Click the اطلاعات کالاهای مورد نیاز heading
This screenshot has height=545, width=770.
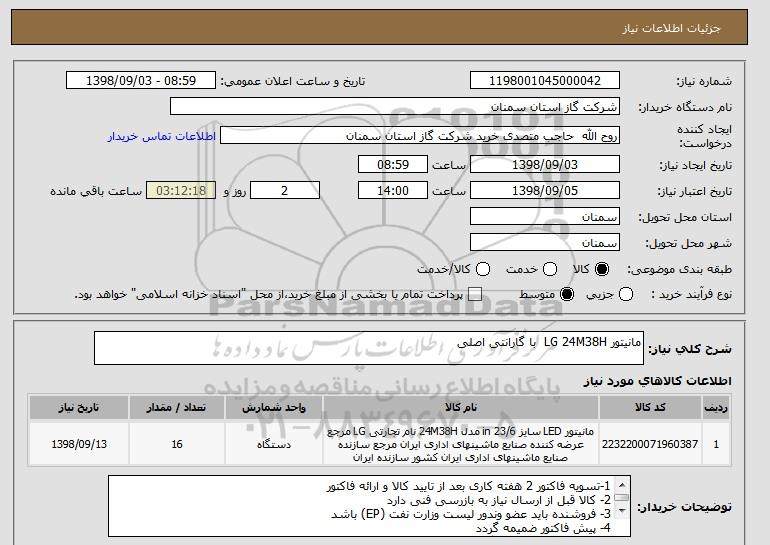tap(658, 381)
